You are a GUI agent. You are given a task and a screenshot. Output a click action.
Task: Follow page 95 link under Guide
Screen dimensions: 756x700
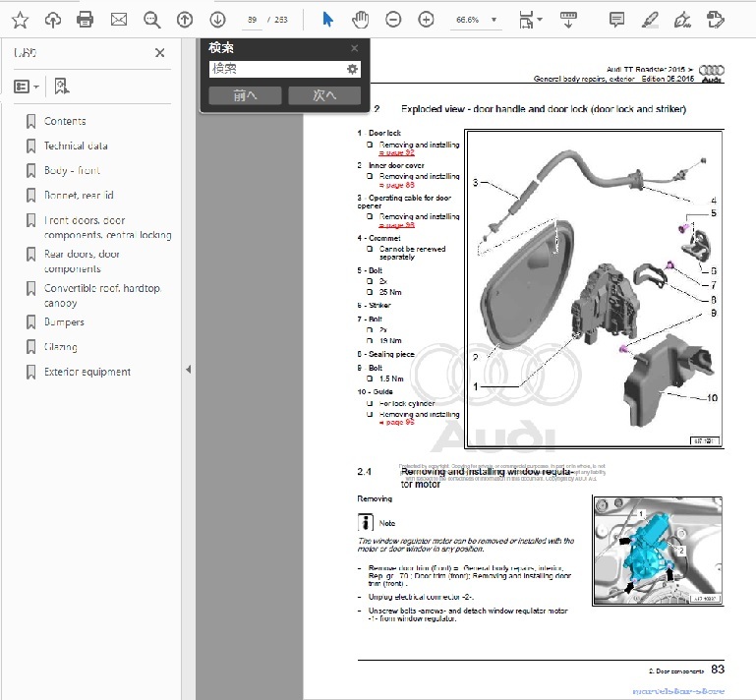(396, 423)
